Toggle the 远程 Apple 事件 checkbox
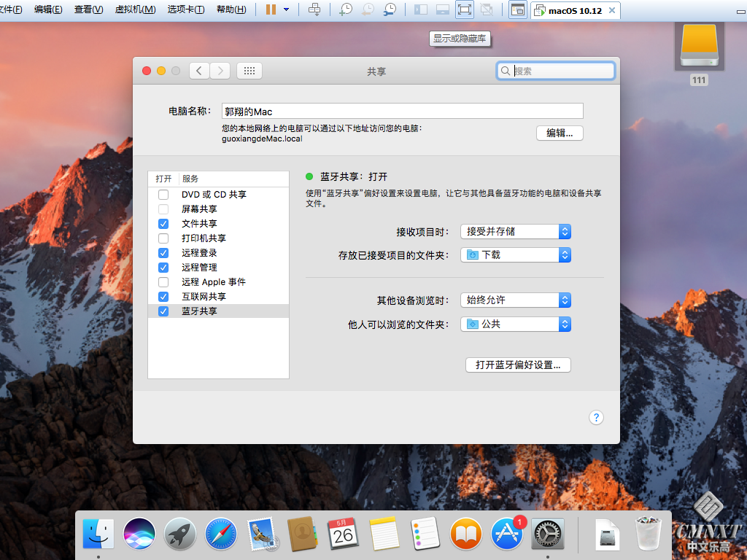This screenshot has height=560, width=747. (163, 282)
